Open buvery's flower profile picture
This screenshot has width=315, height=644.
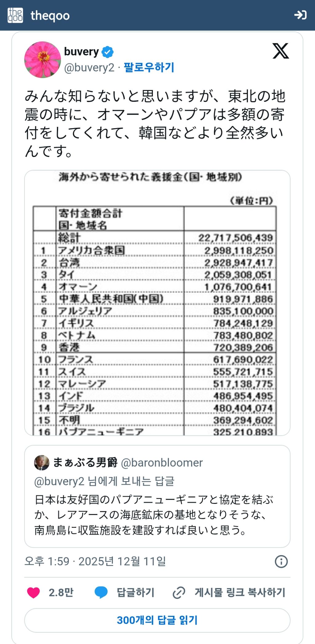click(x=42, y=60)
